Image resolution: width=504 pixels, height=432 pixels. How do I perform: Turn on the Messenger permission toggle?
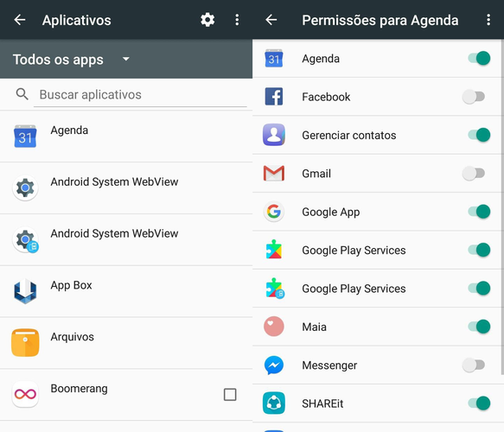474,365
